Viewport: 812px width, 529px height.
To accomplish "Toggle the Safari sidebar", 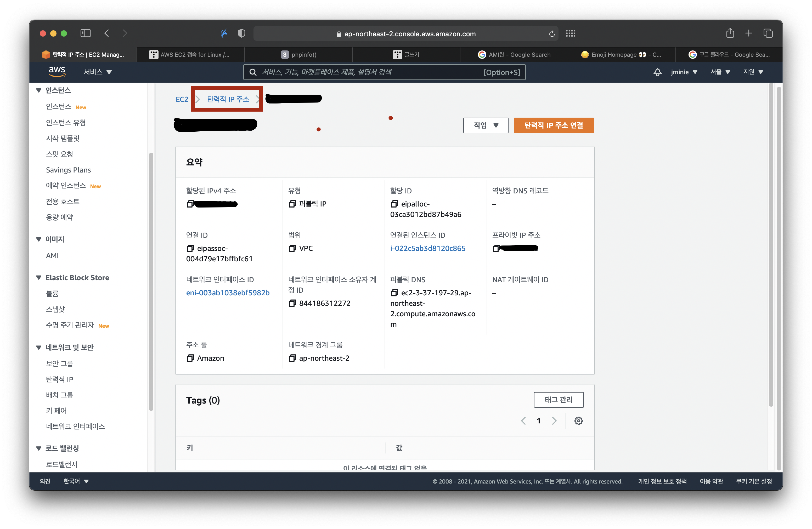I will click(x=85, y=33).
